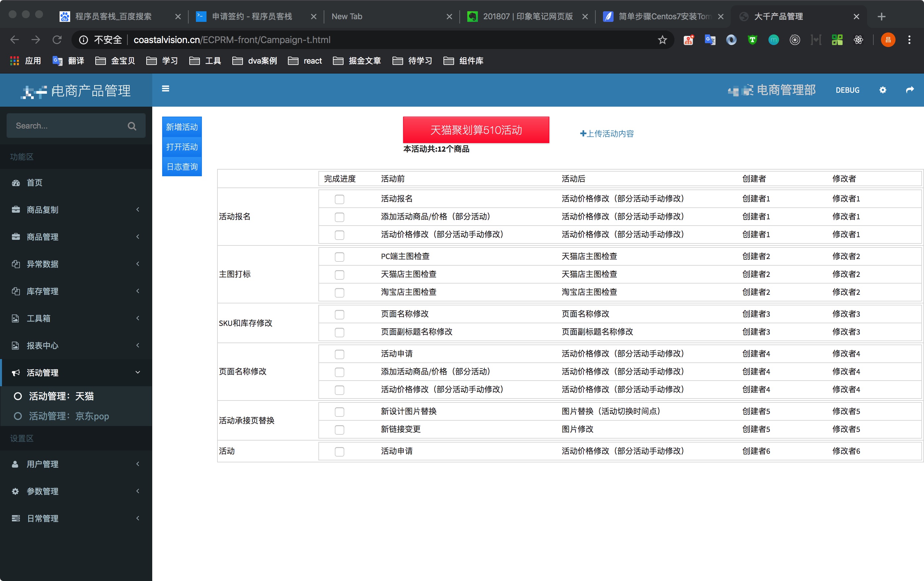Screen dimensions: 924x581
Task: Tick the 新设计图片替换 checkbox
Action: pyautogui.click(x=339, y=412)
